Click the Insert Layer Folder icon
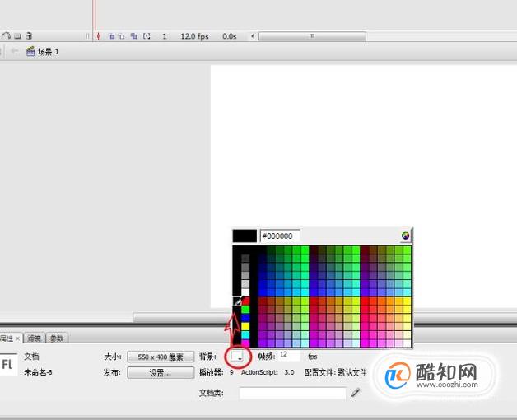The width and height of the screenshot is (517, 420). 17,36
